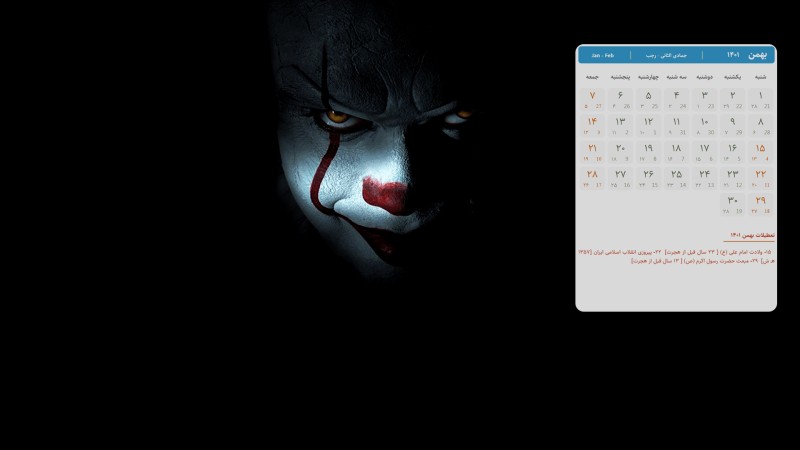Screen dimensions: 800x450
Task: Select the Jan - Feb Gregorian label
Action: [602, 54]
